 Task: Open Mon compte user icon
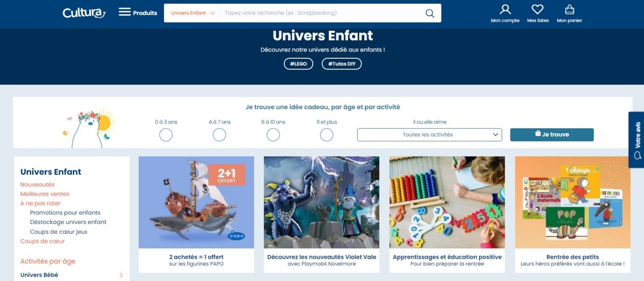[x=505, y=10]
